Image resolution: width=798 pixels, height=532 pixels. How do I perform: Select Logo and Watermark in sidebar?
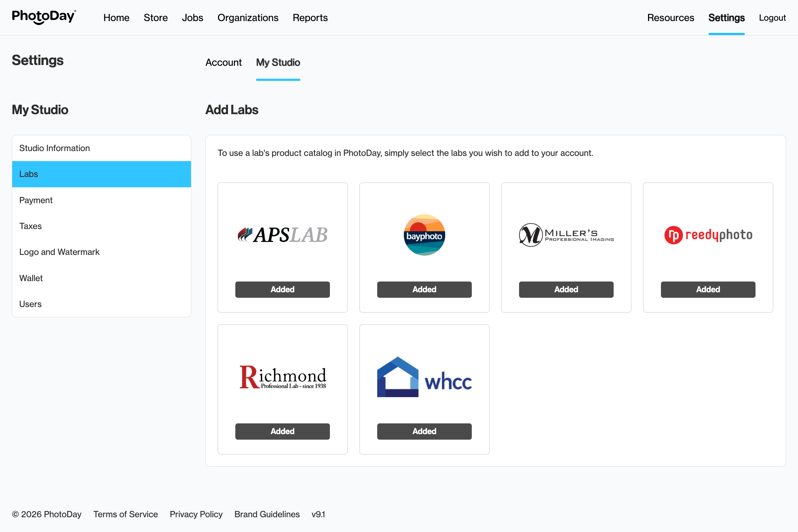click(59, 252)
